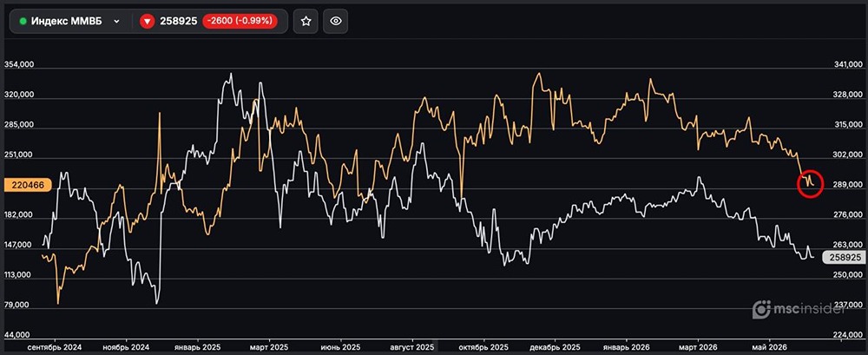Screen dimensions: 868x355
Task: Click the 251,000 left axis value
Action: (x=19, y=155)
